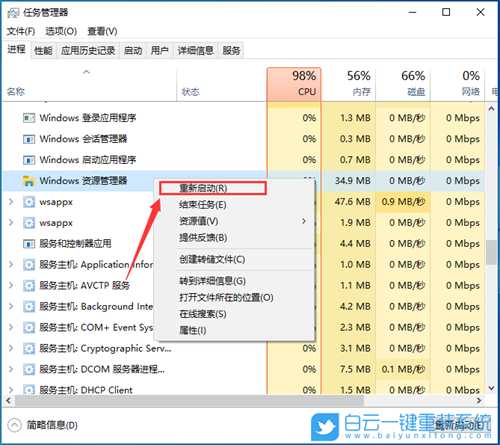The width and height of the screenshot is (500, 445).
Task: Sort by the 内存 column header
Action: 348,84
